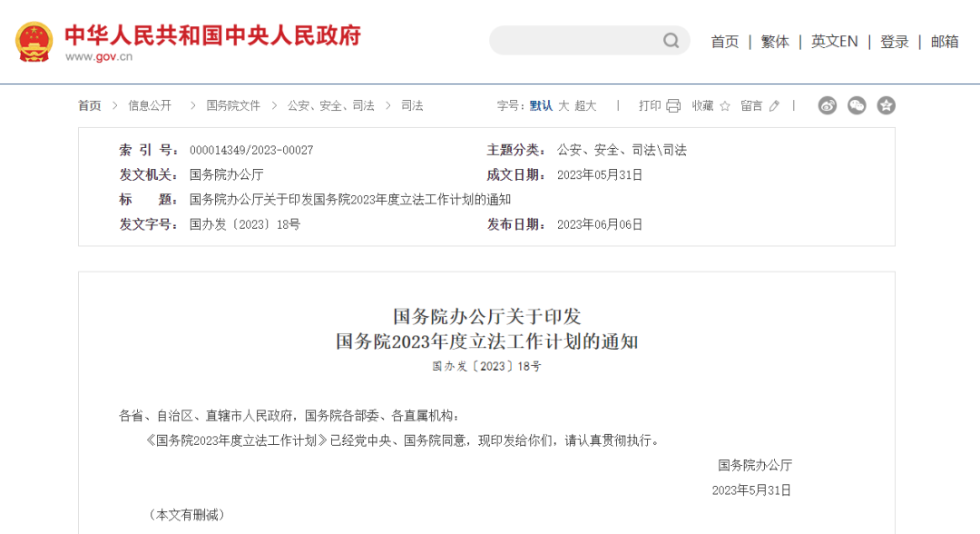Click the national emblem logo

click(x=34, y=42)
